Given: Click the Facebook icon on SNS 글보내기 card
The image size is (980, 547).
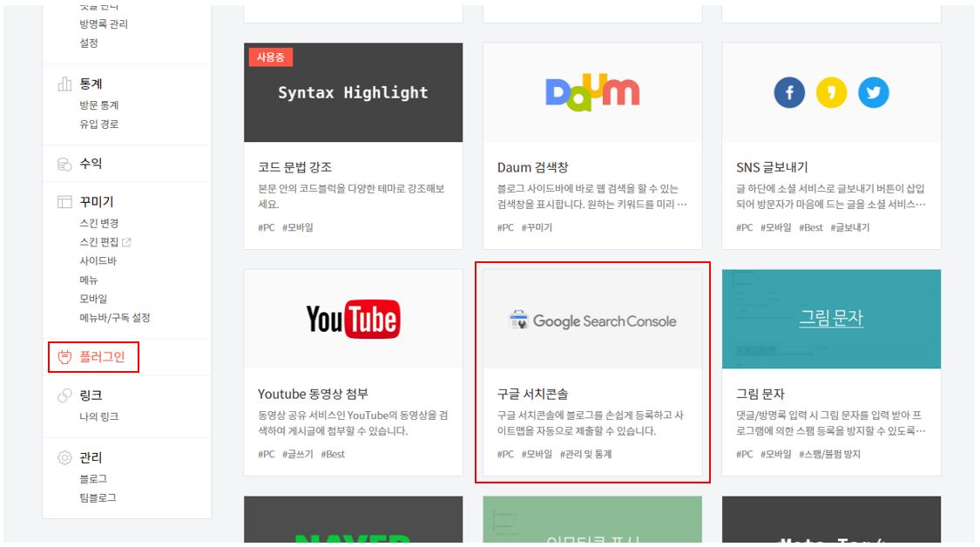Looking at the screenshot, I should click(x=789, y=93).
